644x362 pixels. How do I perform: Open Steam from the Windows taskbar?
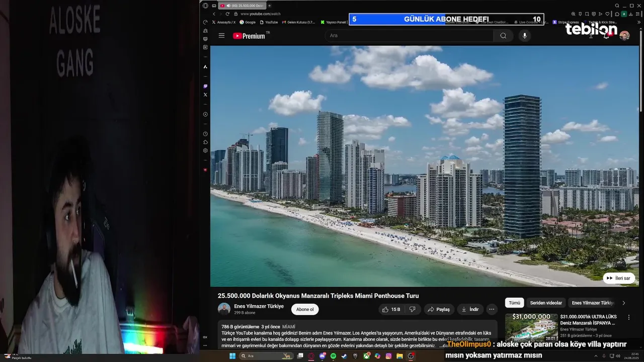pos(344,356)
